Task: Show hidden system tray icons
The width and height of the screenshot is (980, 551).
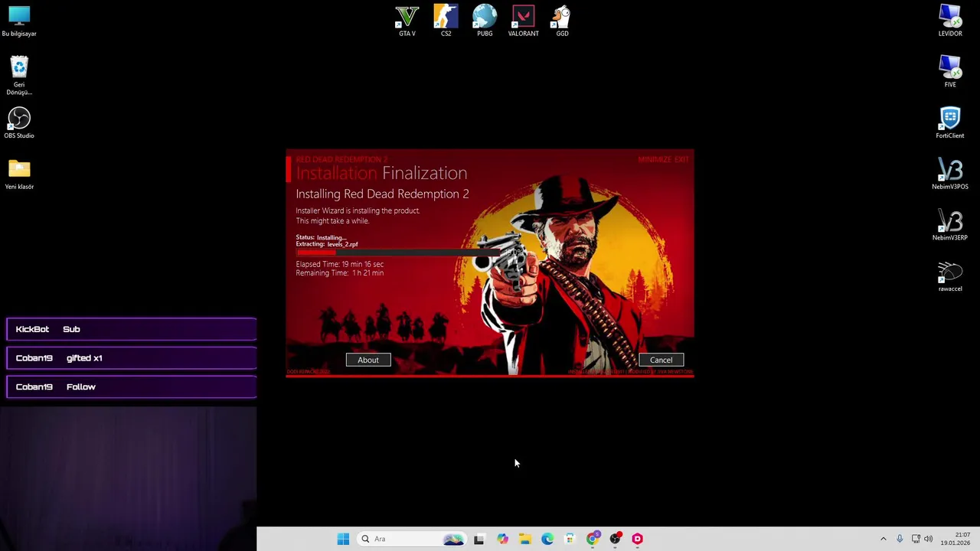Action: [x=883, y=539]
